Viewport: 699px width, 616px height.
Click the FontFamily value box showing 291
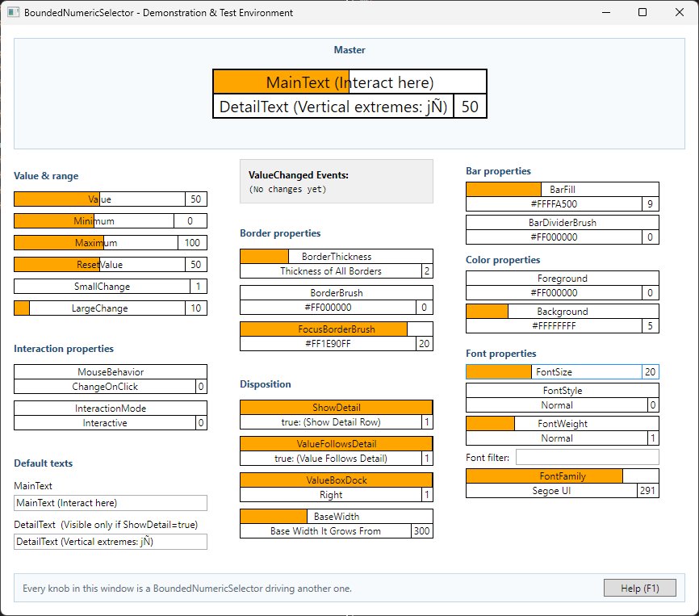point(647,491)
